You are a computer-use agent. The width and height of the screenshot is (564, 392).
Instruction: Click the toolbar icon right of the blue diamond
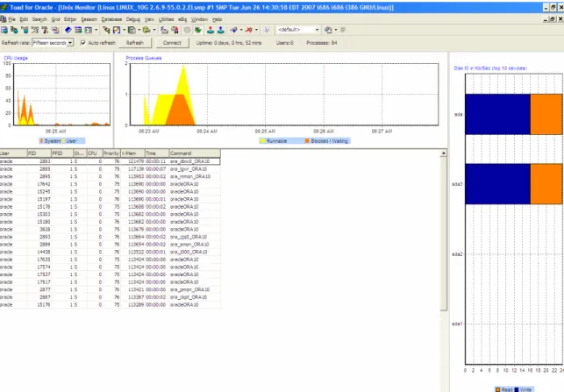tap(78, 30)
